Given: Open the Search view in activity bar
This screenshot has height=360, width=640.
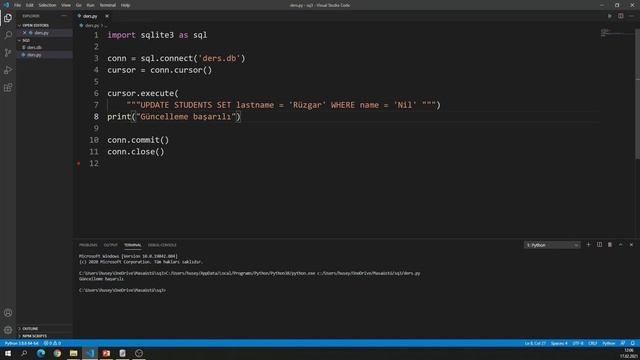Looking at the screenshot, I should [x=8, y=35].
